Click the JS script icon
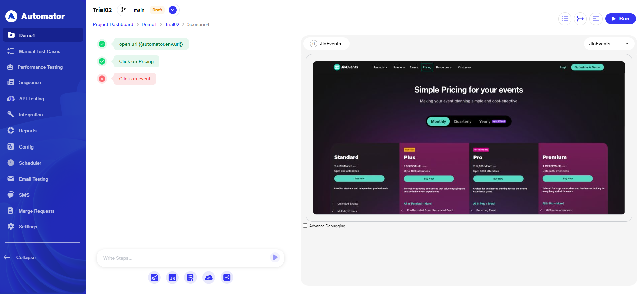The width and height of the screenshot is (644, 294). (172, 277)
